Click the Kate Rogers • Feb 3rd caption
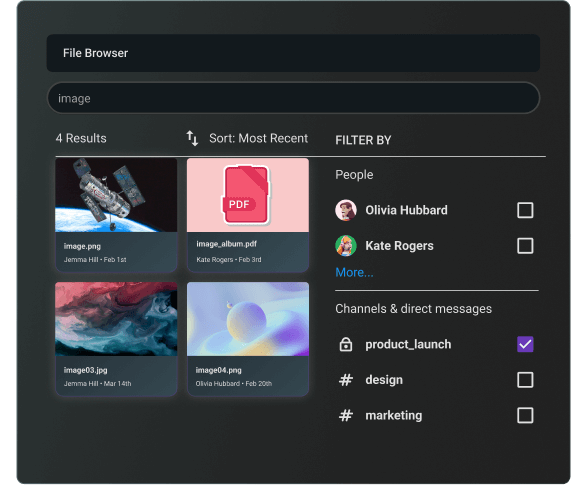Image resolution: width=587 pixels, height=485 pixels. 229,260
